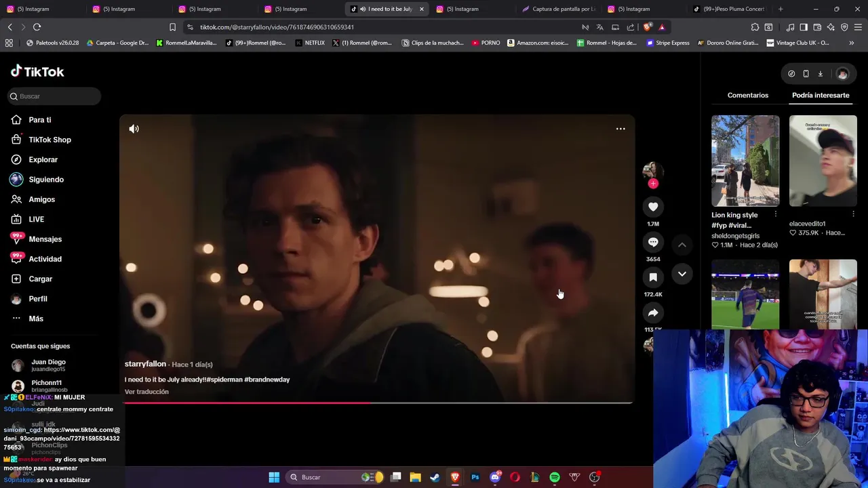Go to the next video with down arrow
This screenshot has width=868, height=488.
click(x=682, y=274)
